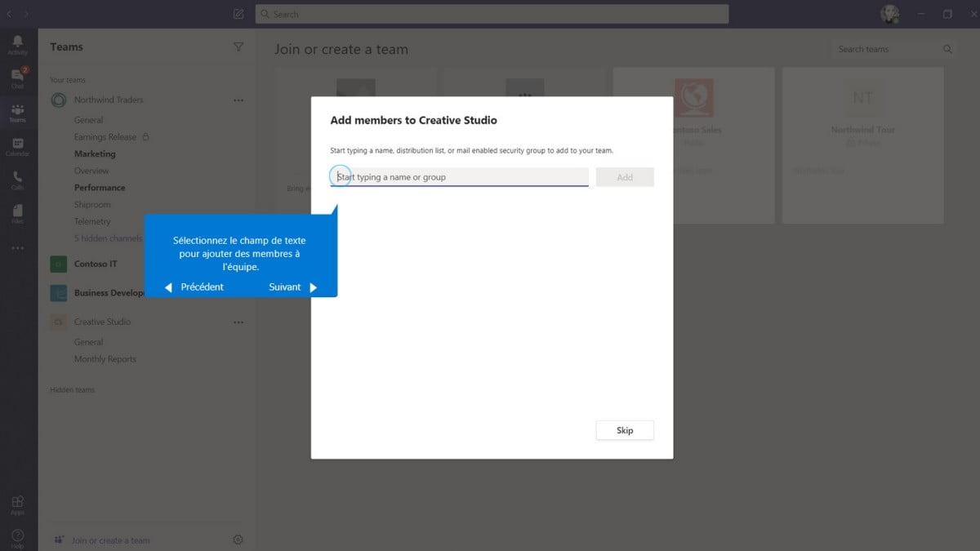Open the Earnings Release channel
This screenshot has height=551, width=980.
[x=105, y=137]
